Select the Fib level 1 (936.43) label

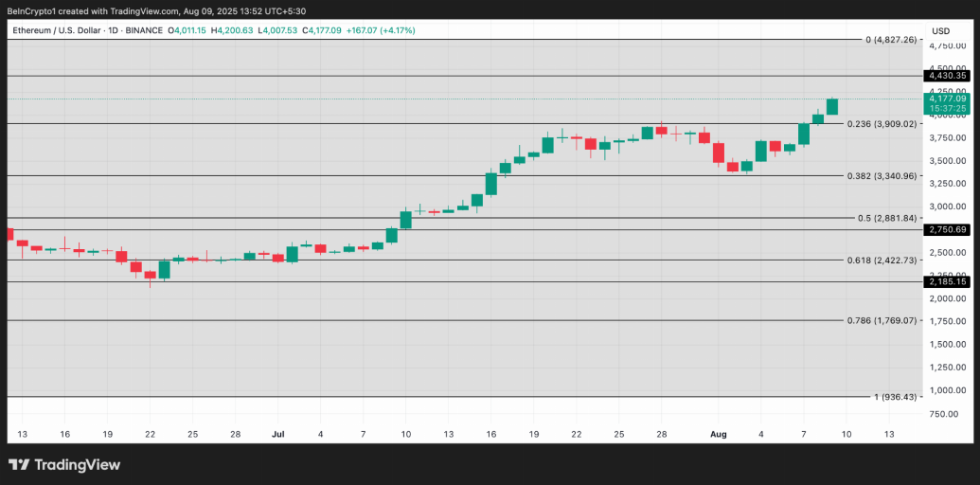tap(895, 397)
